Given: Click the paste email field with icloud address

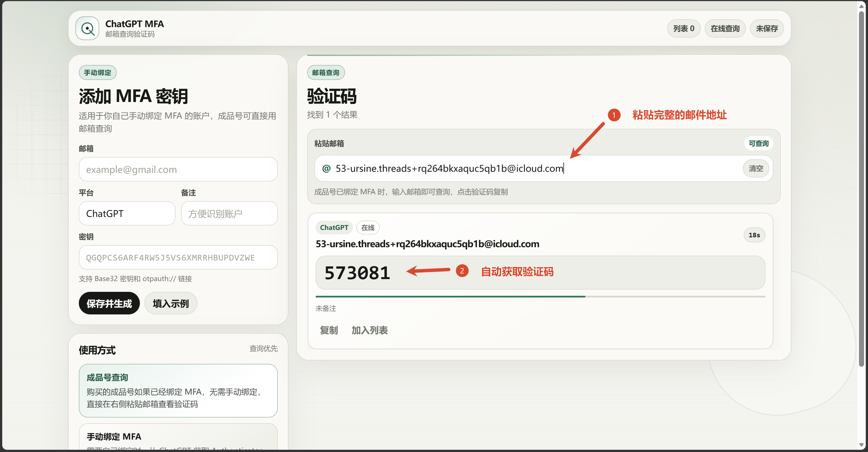Looking at the screenshot, I should tap(544, 168).
